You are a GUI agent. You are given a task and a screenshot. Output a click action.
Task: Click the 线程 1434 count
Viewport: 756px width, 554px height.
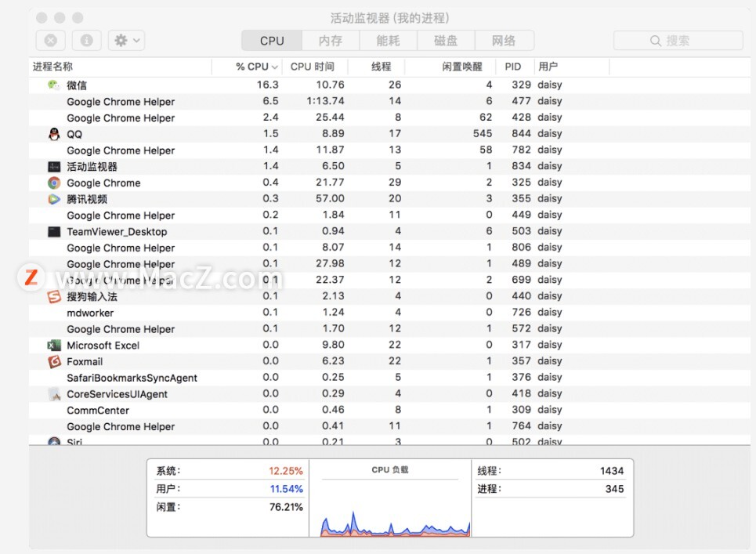551,471
